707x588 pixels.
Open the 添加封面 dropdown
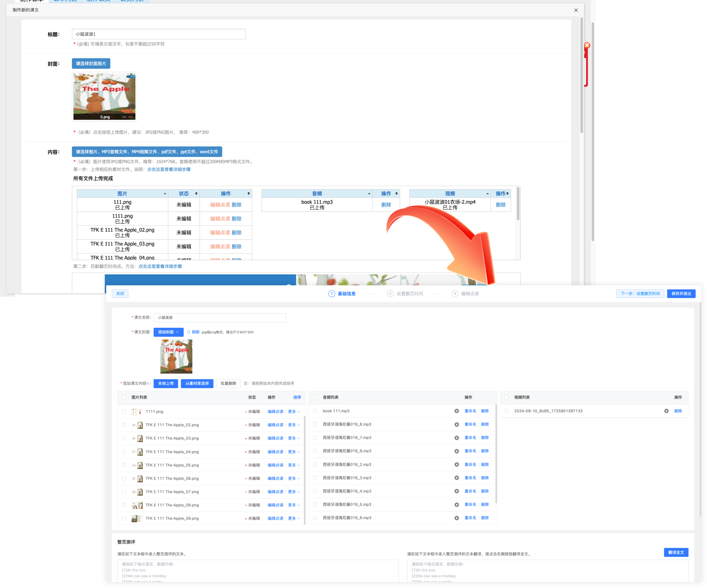click(168, 332)
